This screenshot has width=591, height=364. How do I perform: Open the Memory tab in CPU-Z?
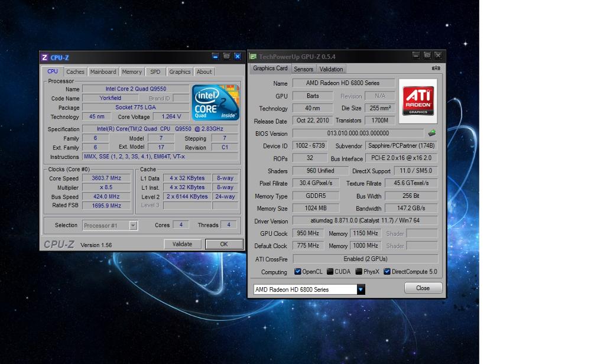click(x=132, y=71)
